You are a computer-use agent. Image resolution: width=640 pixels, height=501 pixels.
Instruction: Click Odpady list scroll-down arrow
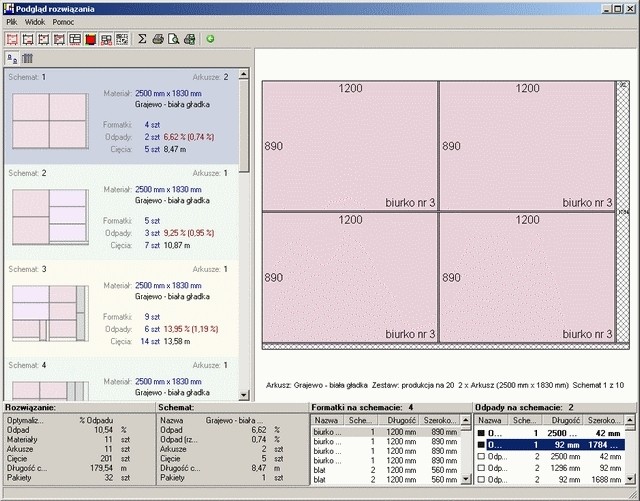(630, 479)
